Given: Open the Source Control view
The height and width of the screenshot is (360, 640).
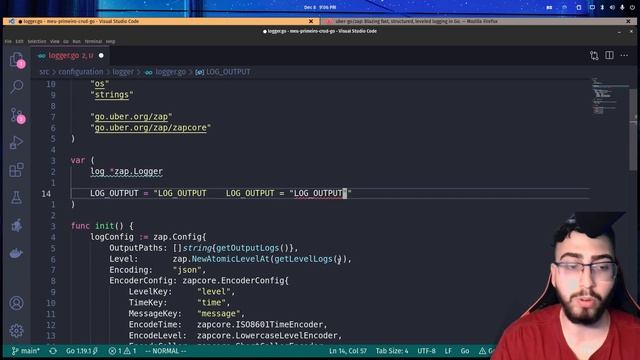Looking at the screenshot, I should [x=16, y=115].
